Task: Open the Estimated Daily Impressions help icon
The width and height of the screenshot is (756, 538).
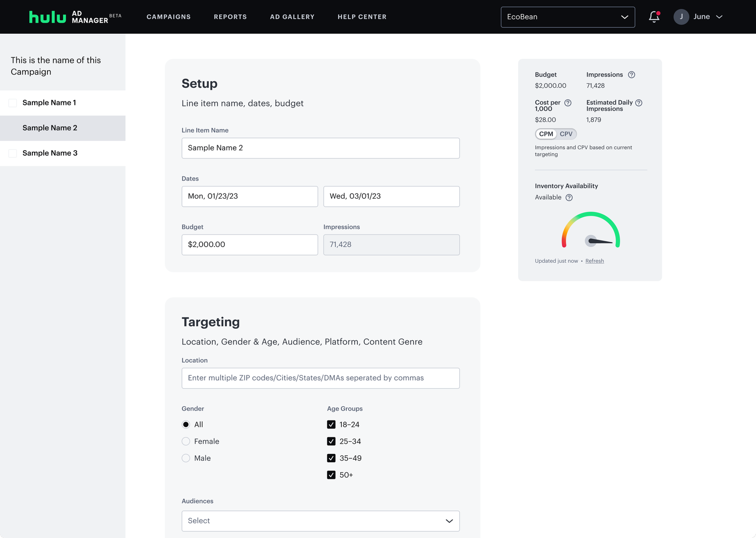Action: coord(639,102)
